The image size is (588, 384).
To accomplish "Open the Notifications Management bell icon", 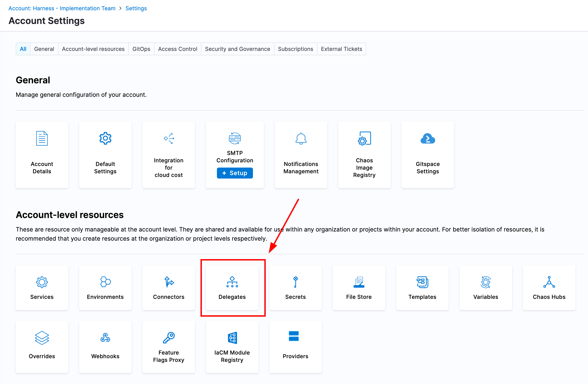I will (301, 139).
